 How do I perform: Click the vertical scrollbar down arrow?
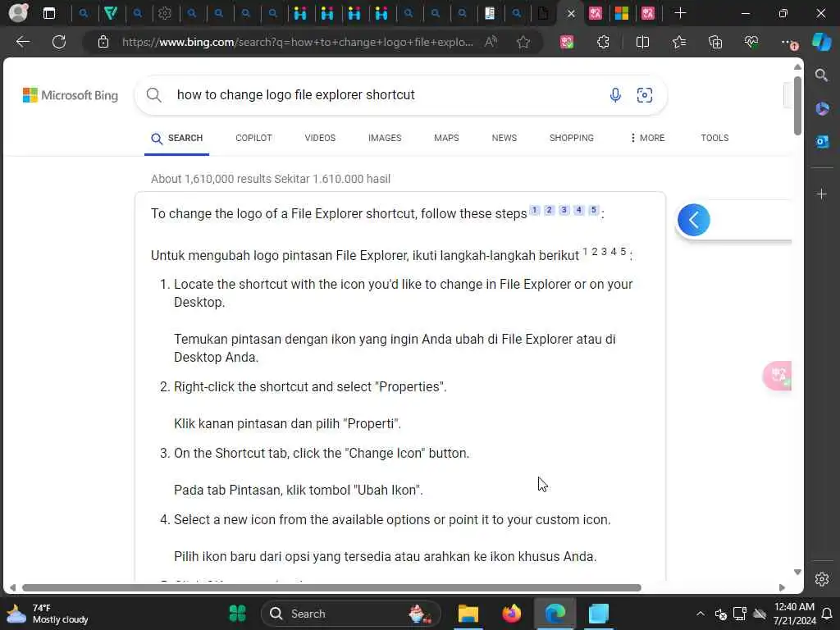[797, 572]
